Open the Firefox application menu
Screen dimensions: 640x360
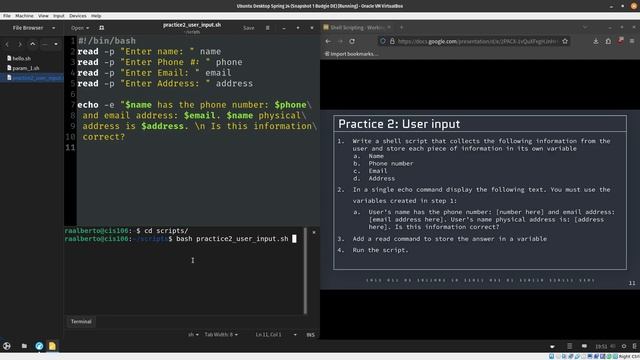click(632, 41)
